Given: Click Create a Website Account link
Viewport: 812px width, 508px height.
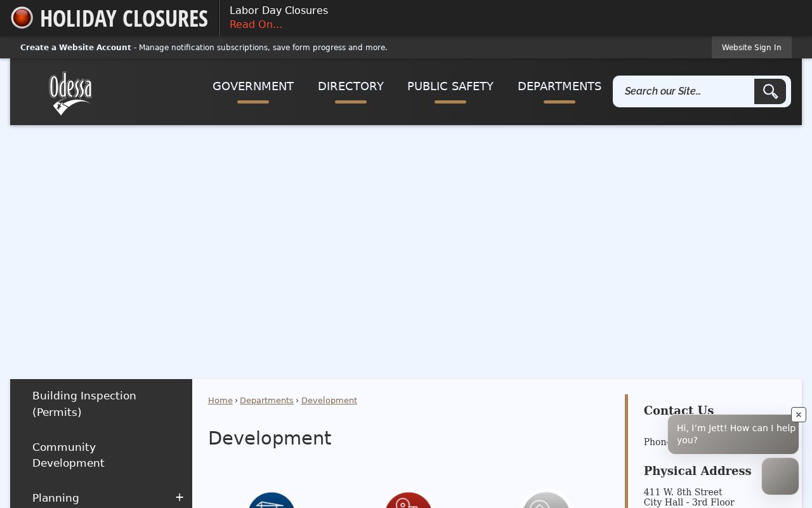Looking at the screenshot, I should click(75, 48).
